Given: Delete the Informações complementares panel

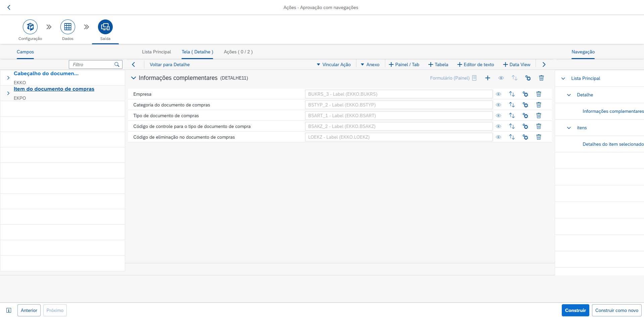Looking at the screenshot, I should click(x=541, y=78).
